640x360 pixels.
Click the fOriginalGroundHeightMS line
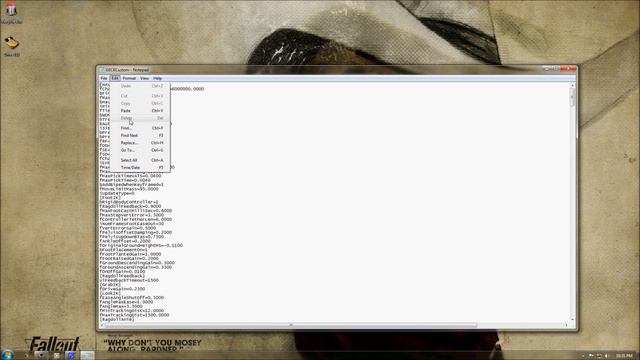tap(141, 245)
